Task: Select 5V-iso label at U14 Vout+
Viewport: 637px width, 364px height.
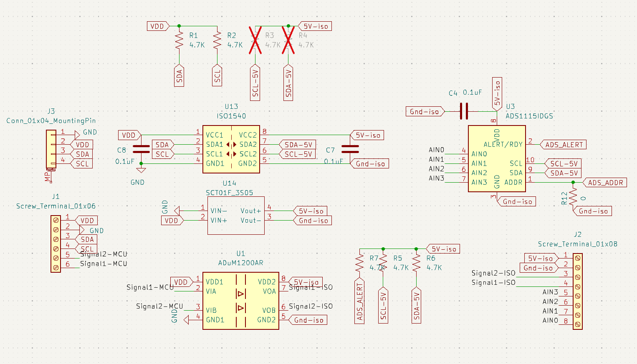Action: [x=310, y=211]
